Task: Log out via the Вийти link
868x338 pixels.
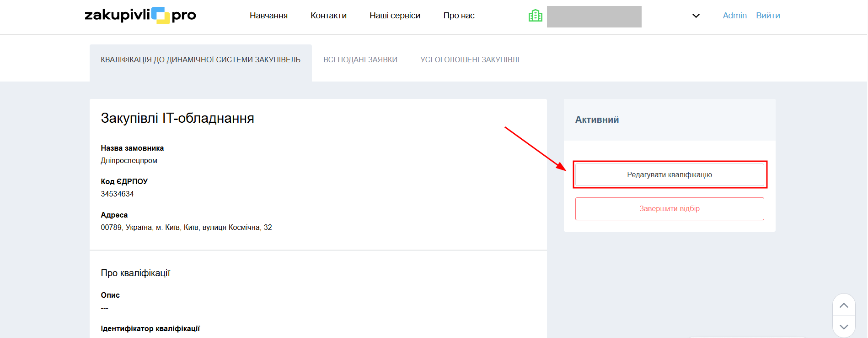Action: 768,16
